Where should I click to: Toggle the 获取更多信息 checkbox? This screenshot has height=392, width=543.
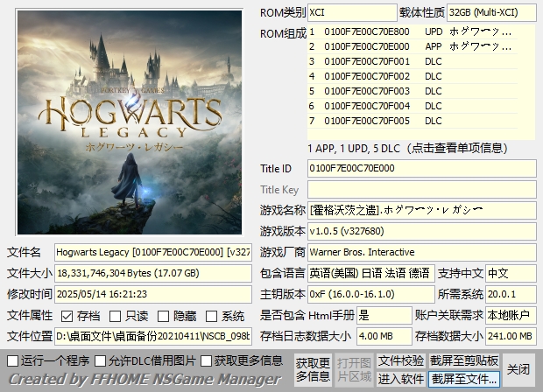(x=206, y=360)
